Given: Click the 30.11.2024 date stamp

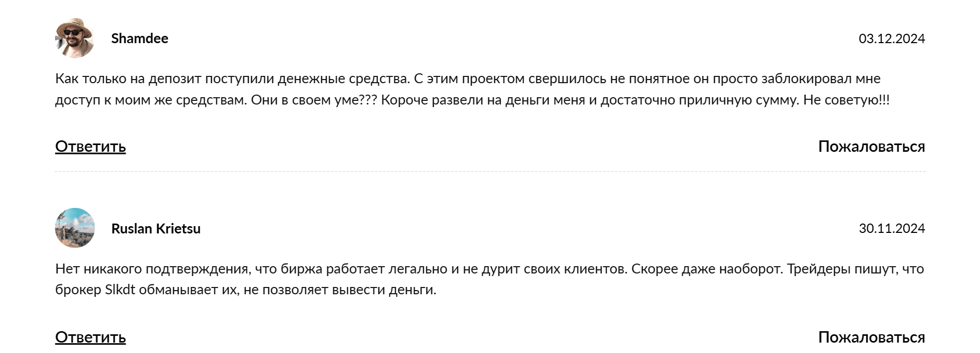Looking at the screenshot, I should (892, 229).
